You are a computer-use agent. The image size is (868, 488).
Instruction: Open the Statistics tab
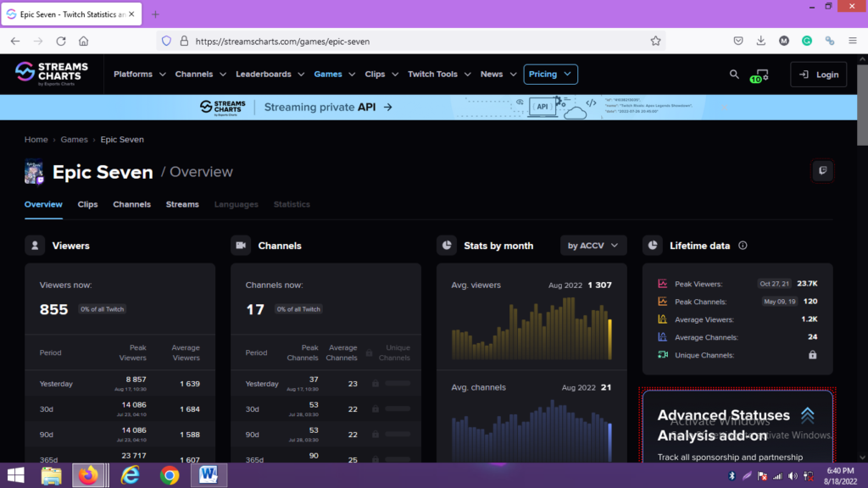tap(292, 204)
